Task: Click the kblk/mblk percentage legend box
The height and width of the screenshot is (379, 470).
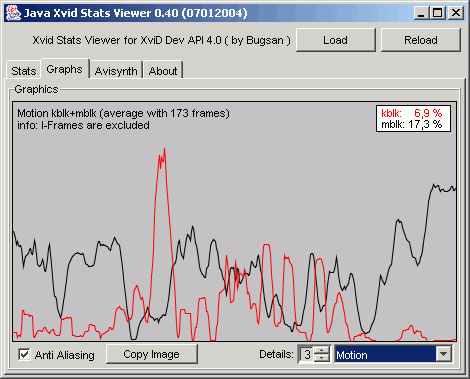Action: coord(413,119)
